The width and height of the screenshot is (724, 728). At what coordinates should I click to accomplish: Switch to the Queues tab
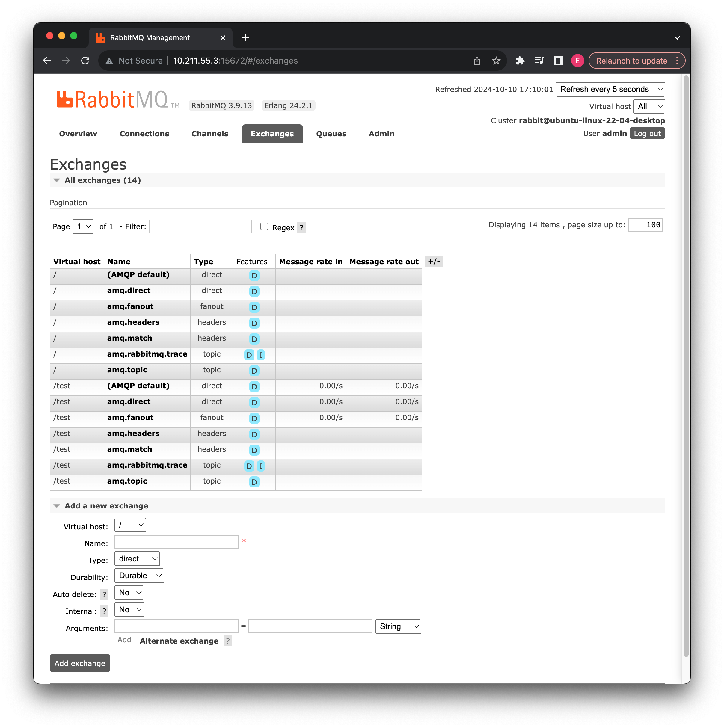point(331,134)
